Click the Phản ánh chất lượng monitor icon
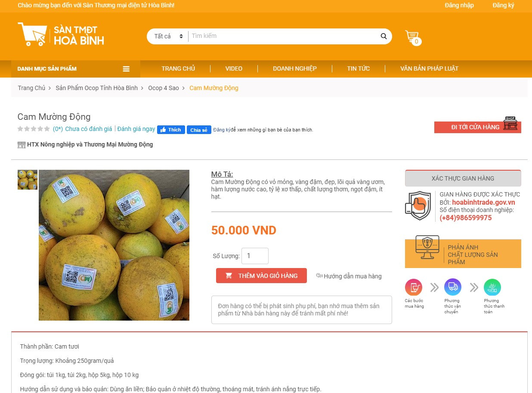 pos(427,247)
